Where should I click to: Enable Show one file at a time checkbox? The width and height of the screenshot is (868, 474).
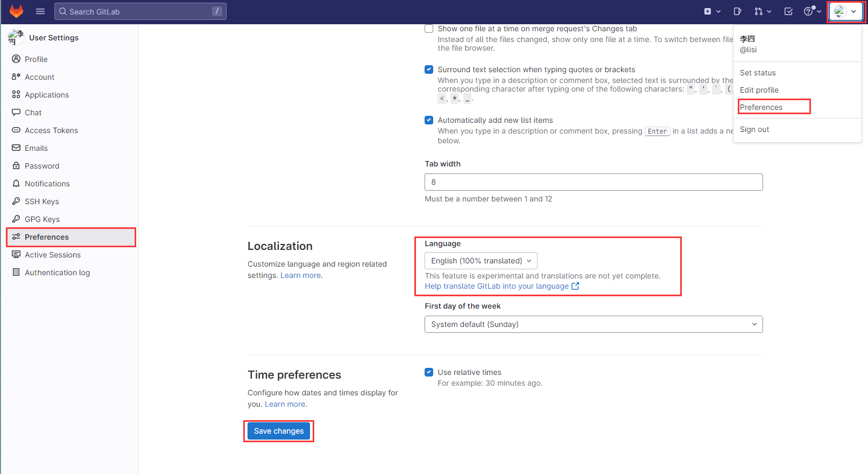point(429,29)
